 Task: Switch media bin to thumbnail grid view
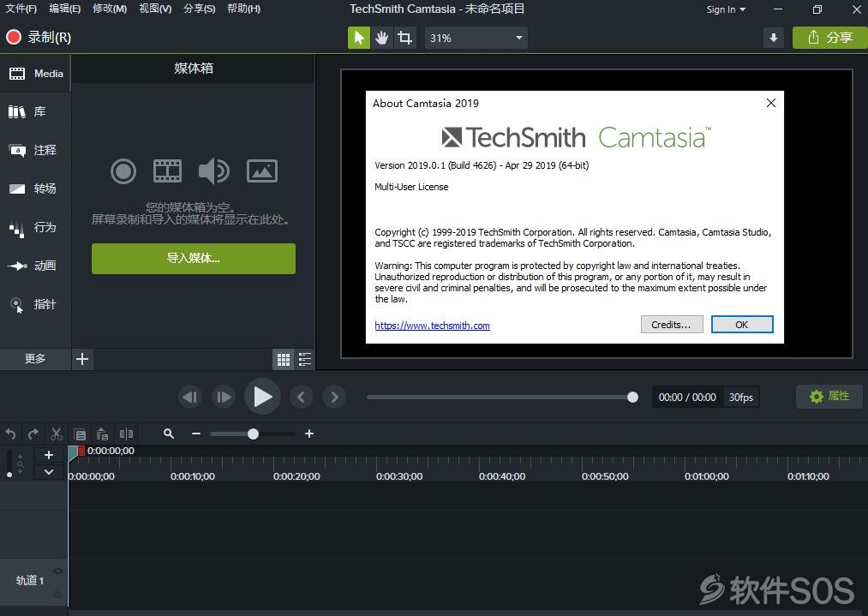click(284, 360)
